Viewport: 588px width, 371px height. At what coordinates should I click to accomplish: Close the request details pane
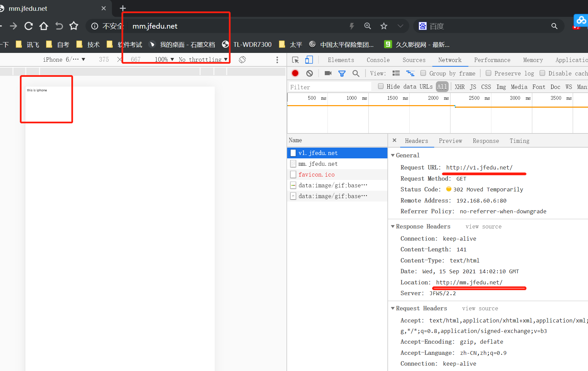(394, 140)
